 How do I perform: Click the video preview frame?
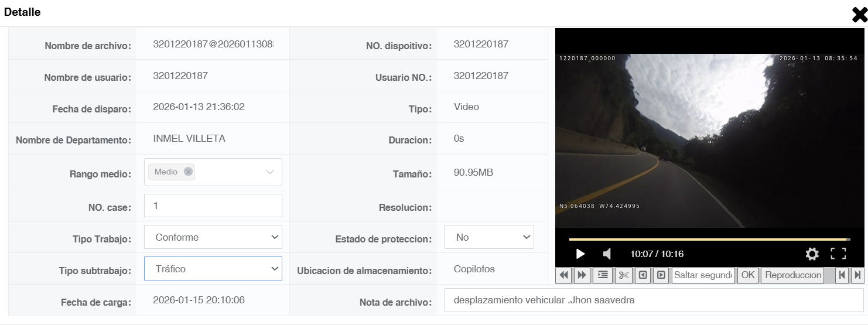click(x=710, y=141)
